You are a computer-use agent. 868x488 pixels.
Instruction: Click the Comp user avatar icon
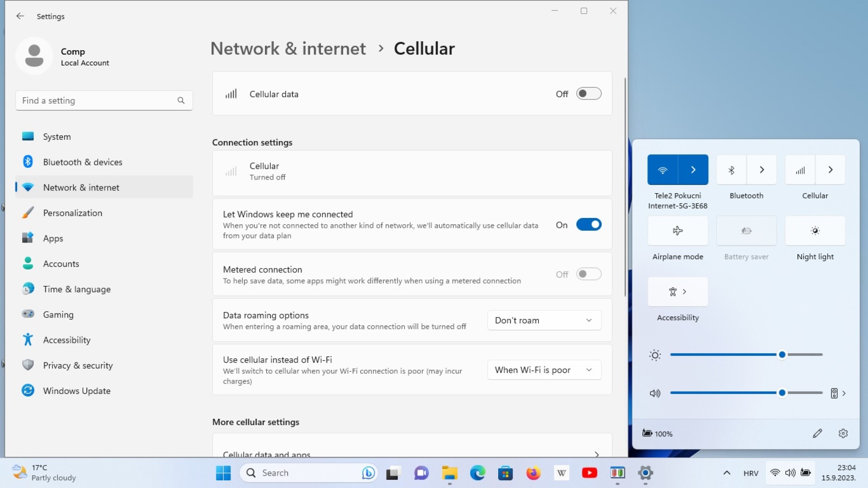(34, 56)
